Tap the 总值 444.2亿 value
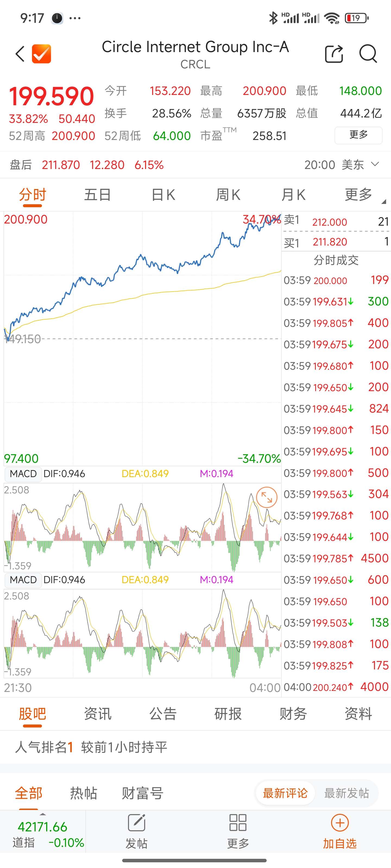Image resolution: width=391 pixels, height=868 pixels. click(x=361, y=114)
